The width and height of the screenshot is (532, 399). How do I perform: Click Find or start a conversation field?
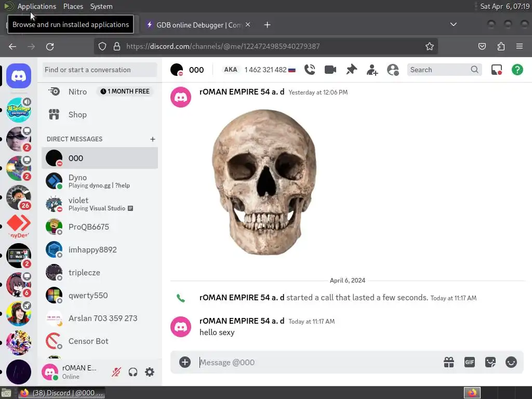pyautogui.click(x=100, y=70)
